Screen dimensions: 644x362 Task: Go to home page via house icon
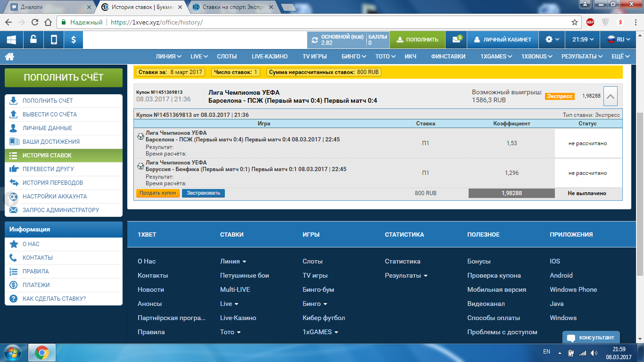[x=9, y=56]
